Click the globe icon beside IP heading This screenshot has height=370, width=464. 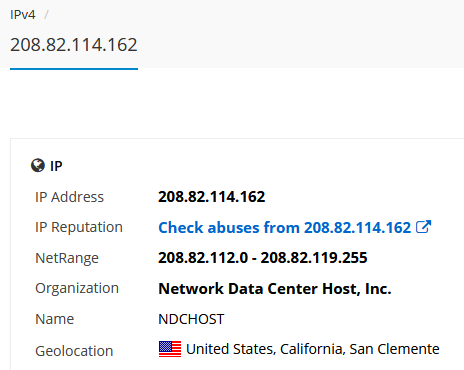[38, 165]
